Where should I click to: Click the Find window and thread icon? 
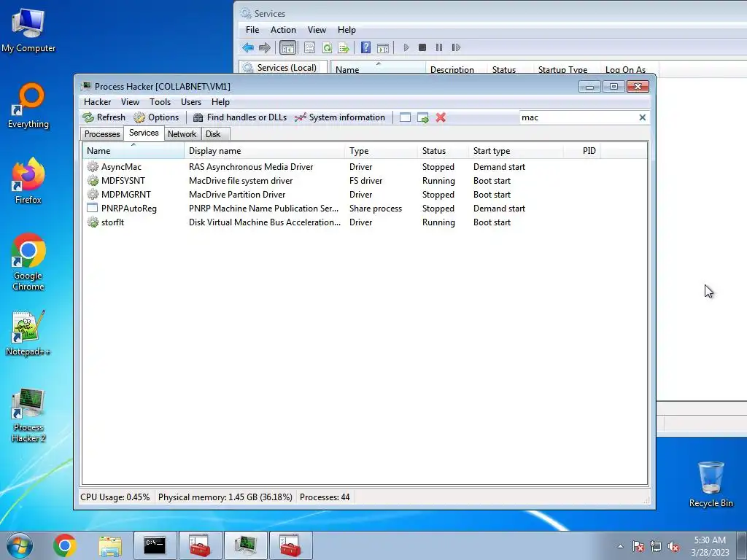(423, 117)
